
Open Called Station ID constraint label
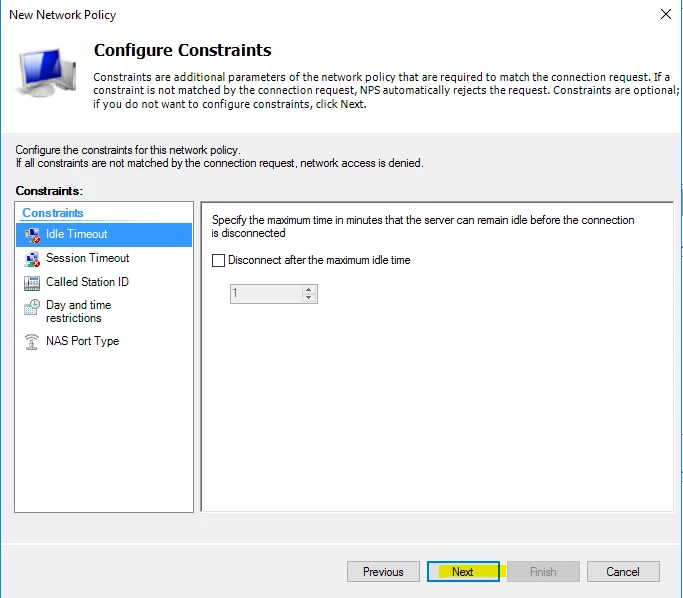pyautogui.click(x=88, y=282)
